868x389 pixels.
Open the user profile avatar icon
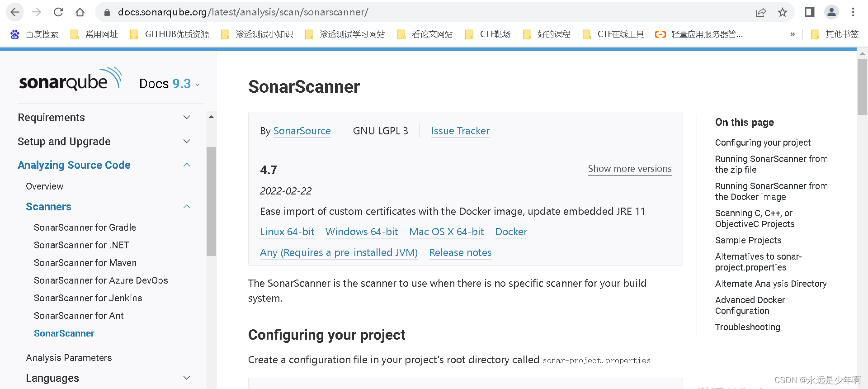click(831, 12)
